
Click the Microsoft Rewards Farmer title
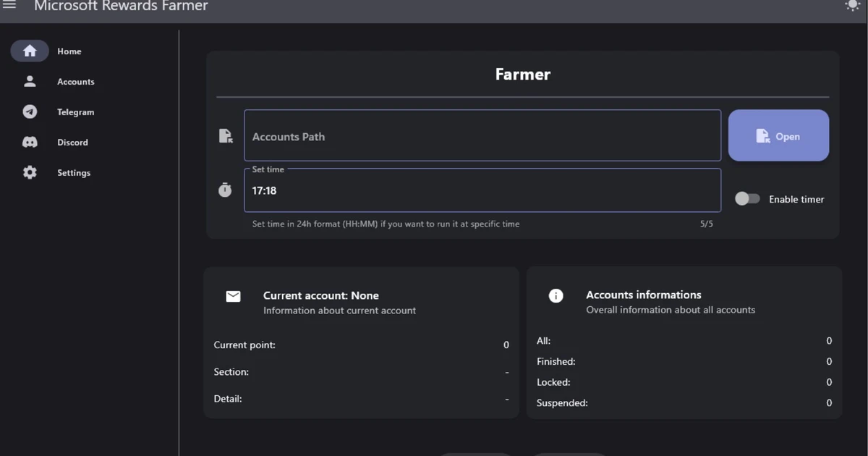click(x=120, y=6)
